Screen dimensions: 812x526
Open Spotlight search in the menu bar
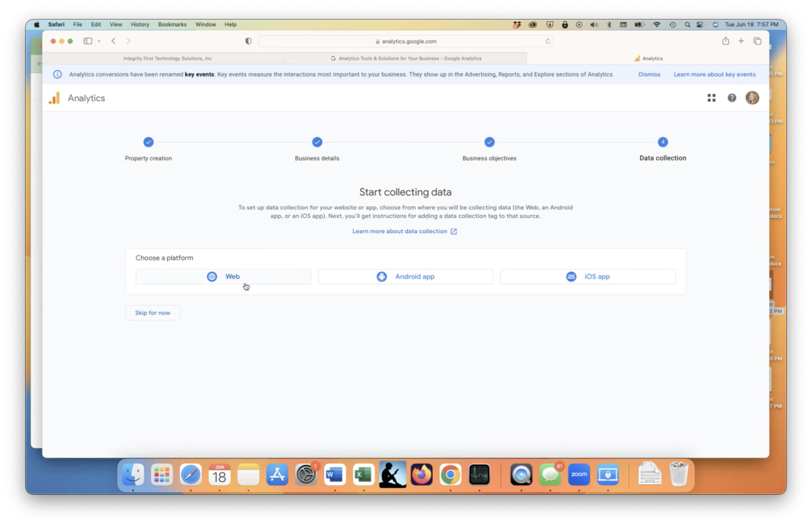click(x=687, y=24)
